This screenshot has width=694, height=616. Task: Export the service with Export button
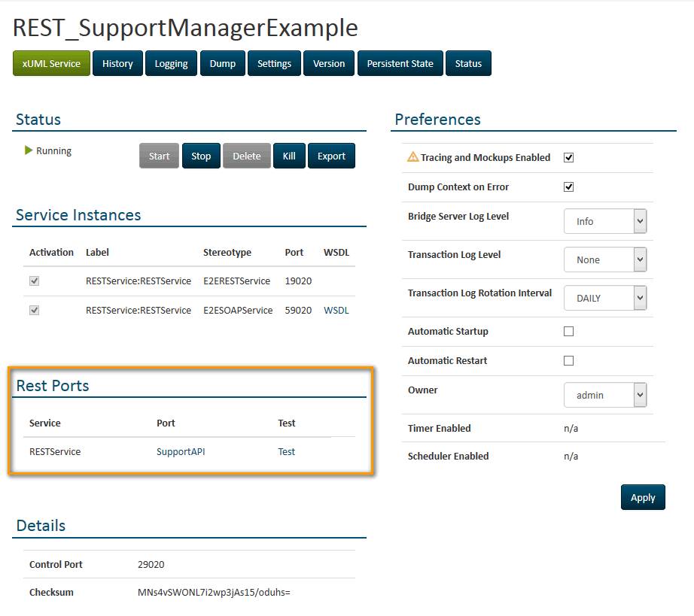tap(331, 156)
